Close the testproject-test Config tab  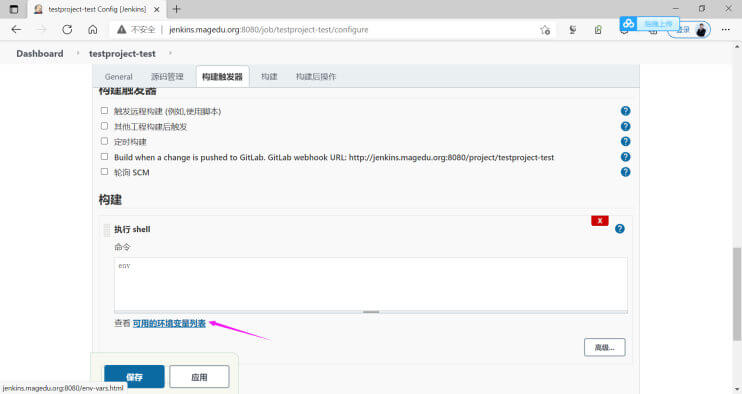tap(157, 9)
